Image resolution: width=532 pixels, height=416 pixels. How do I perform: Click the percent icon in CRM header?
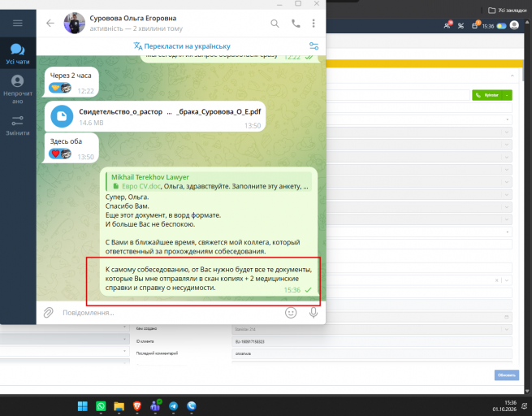click(461, 26)
